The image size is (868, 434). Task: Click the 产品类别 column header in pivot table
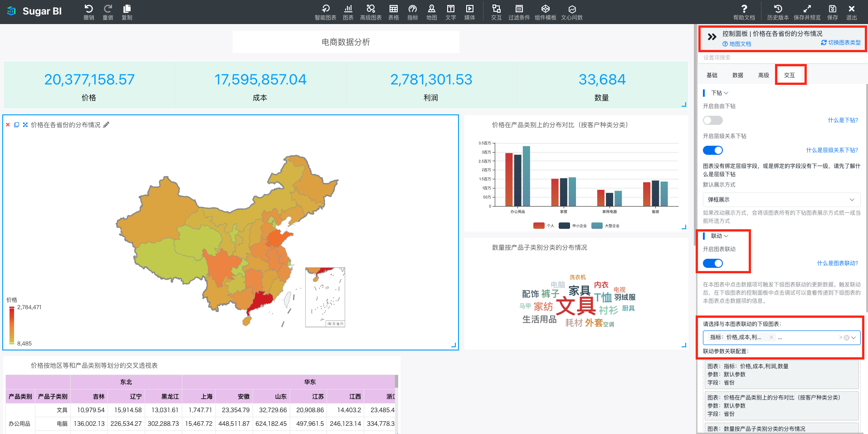click(x=20, y=397)
